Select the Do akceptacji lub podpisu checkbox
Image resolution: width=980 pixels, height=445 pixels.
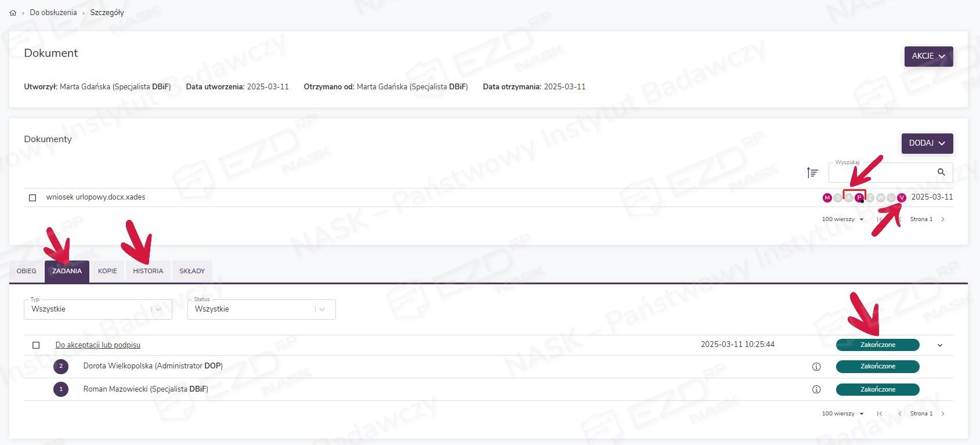pyautogui.click(x=36, y=345)
